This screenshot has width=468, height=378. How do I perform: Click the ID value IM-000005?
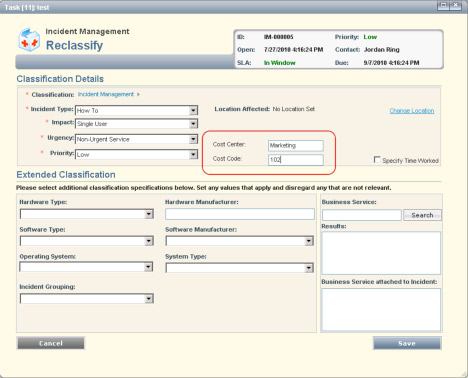pos(279,37)
